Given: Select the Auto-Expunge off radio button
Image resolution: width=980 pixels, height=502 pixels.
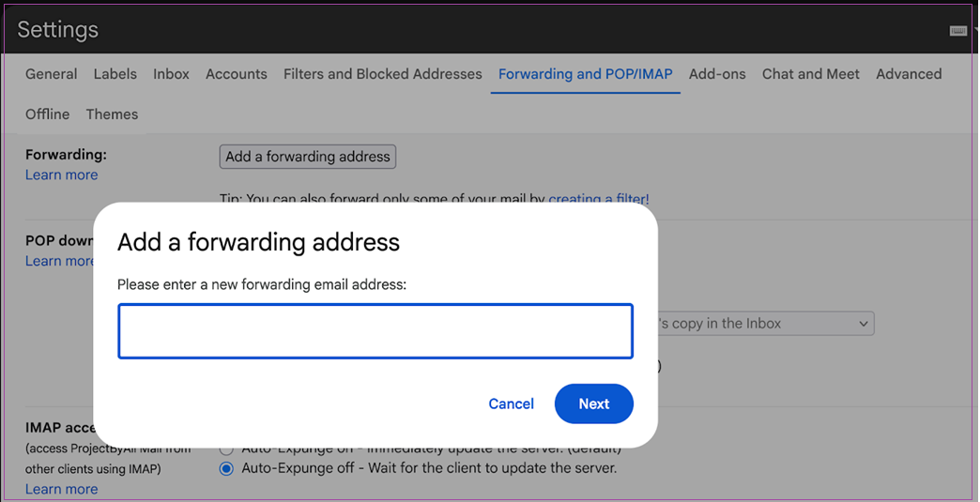Looking at the screenshot, I should 226,468.
